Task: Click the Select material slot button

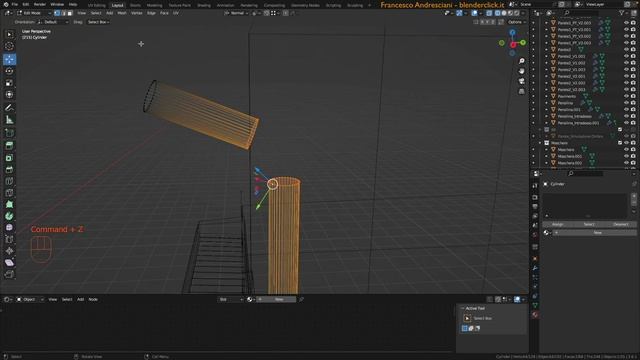Action: point(589,224)
